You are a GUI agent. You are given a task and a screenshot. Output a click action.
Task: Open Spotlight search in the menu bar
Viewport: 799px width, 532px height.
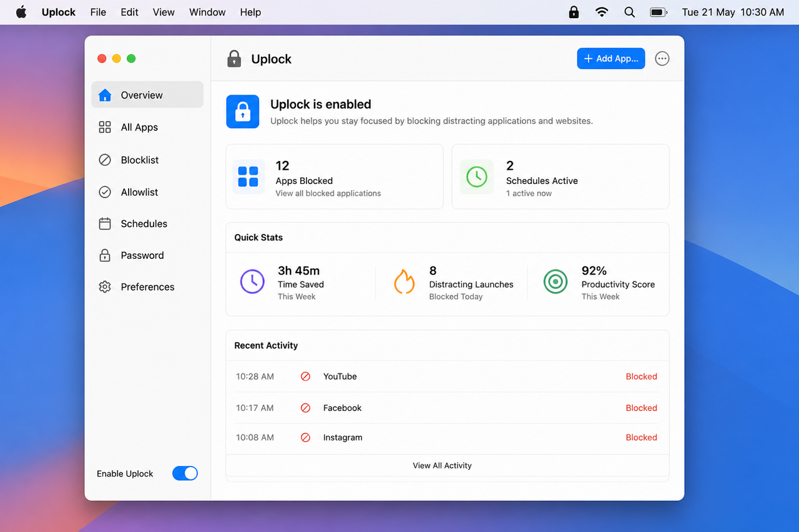coord(629,12)
